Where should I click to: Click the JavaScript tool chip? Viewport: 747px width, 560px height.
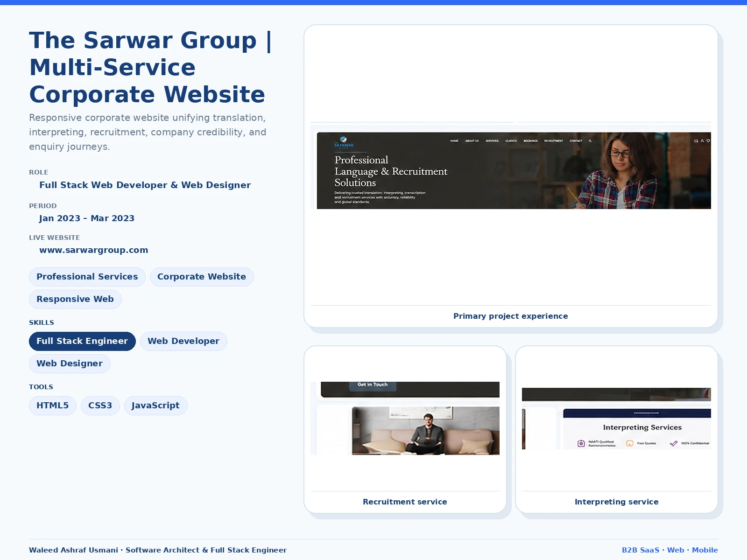(155, 406)
